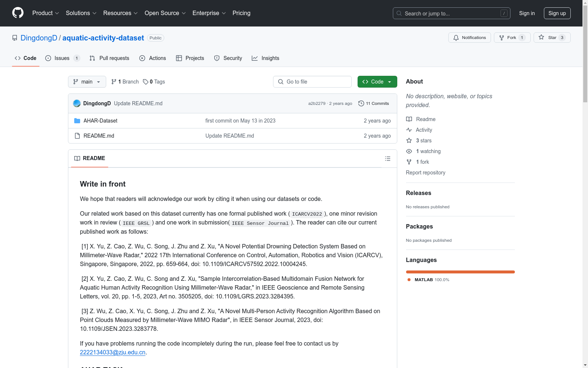
Task: Click the Activity pulse icon
Action: click(x=409, y=130)
